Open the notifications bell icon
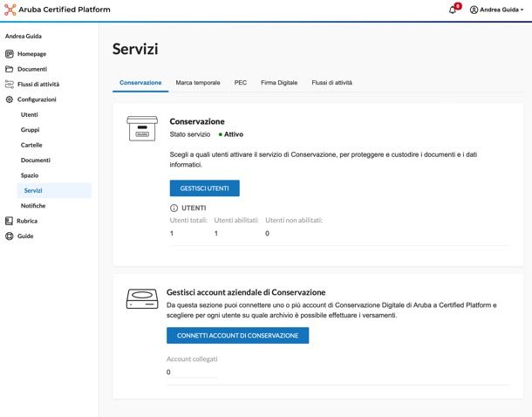Screen dimensions: 532x417 coord(452,10)
